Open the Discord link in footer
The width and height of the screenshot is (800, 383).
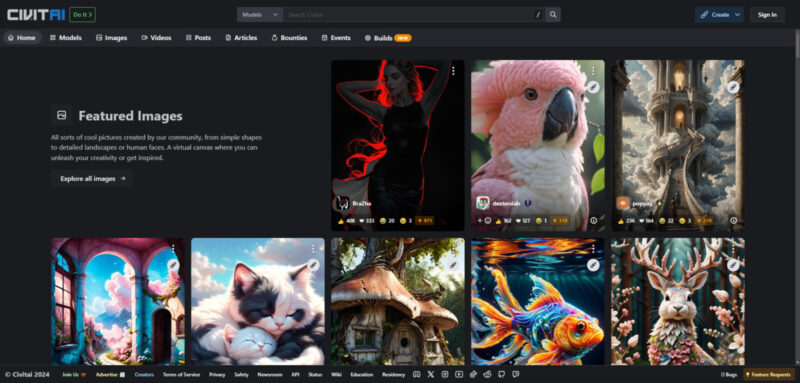[x=416, y=374]
